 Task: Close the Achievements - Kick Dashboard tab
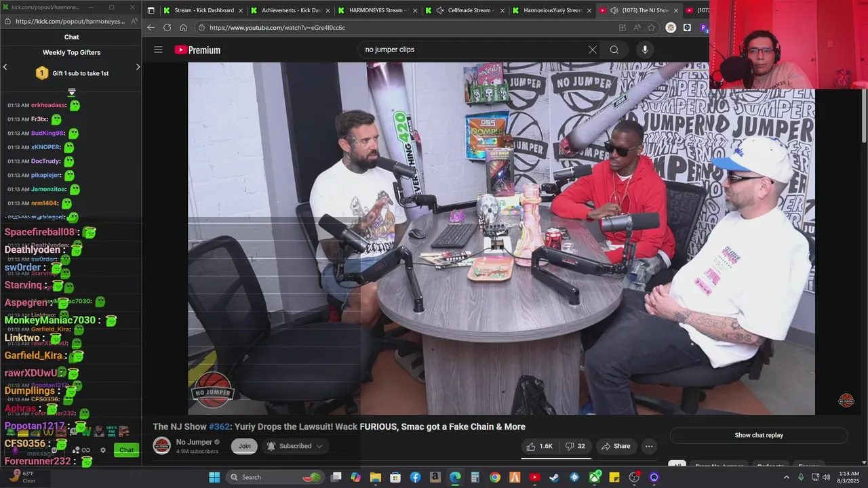(x=328, y=10)
